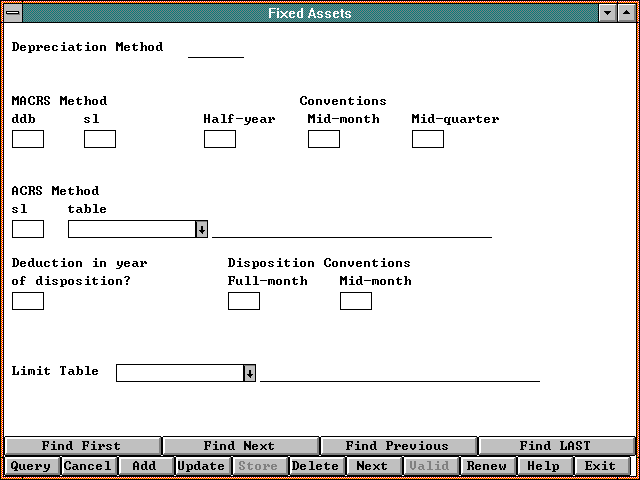Screen dimensions: 640x480
Task: Click the Find First button
Action: click(81, 446)
